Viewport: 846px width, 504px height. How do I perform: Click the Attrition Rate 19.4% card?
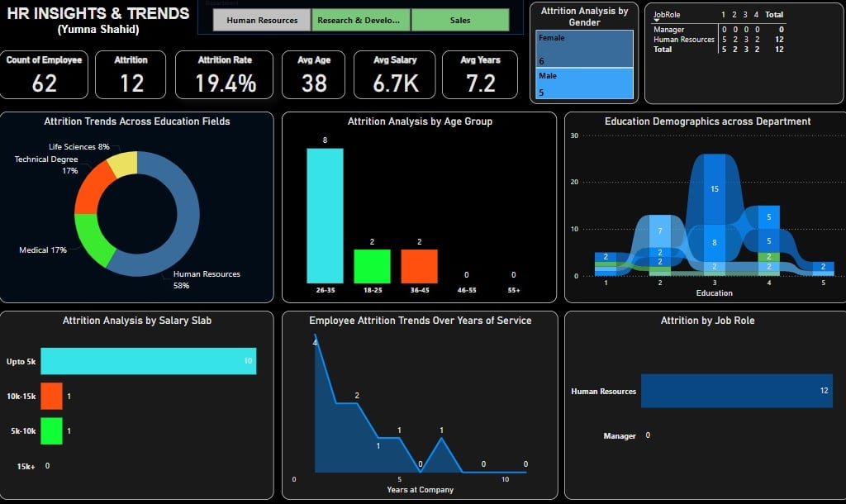[225, 75]
